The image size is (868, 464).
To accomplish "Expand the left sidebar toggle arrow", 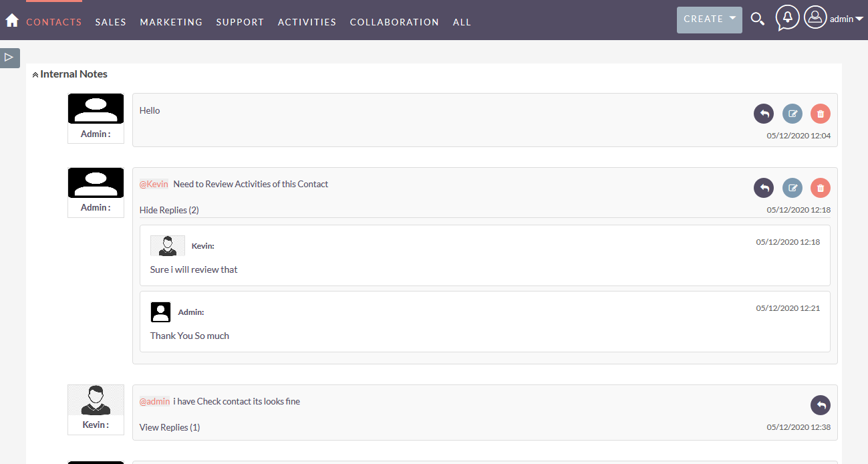I will tap(10, 57).
